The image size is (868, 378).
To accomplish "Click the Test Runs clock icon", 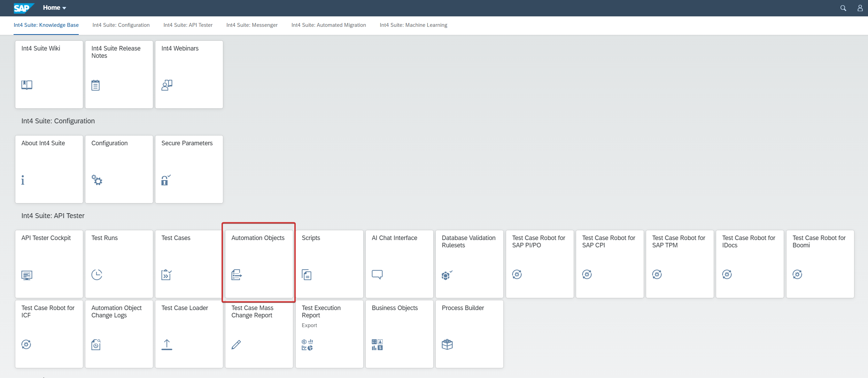I will (x=97, y=275).
